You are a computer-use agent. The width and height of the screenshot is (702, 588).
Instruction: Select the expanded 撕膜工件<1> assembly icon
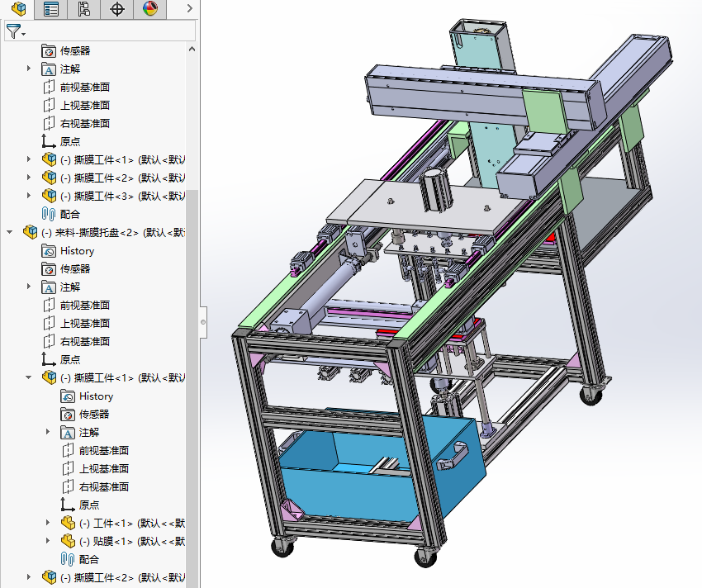click(x=49, y=377)
